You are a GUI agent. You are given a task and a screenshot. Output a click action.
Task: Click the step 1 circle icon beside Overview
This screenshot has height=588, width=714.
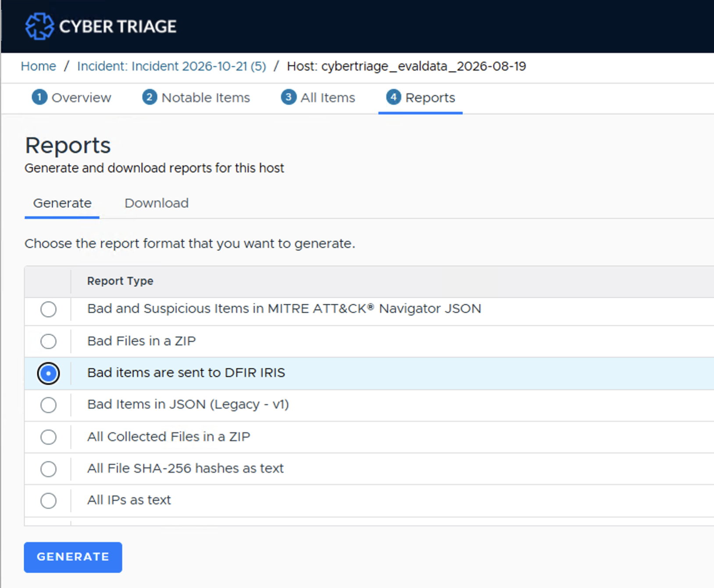(39, 97)
